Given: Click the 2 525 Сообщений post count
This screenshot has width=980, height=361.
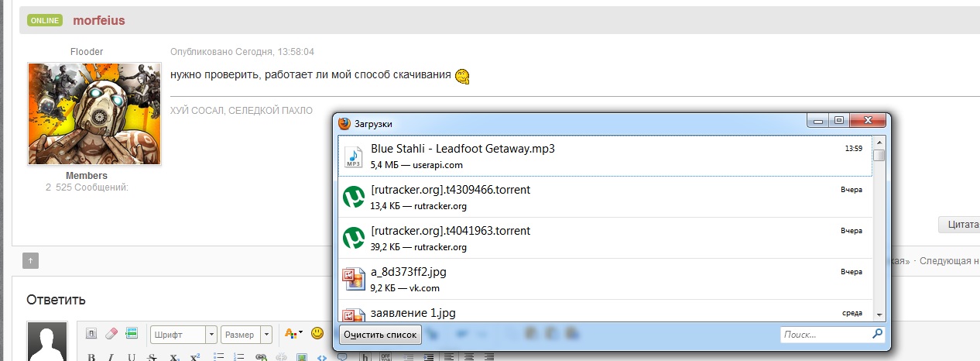Looking at the screenshot, I should (87, 187).
